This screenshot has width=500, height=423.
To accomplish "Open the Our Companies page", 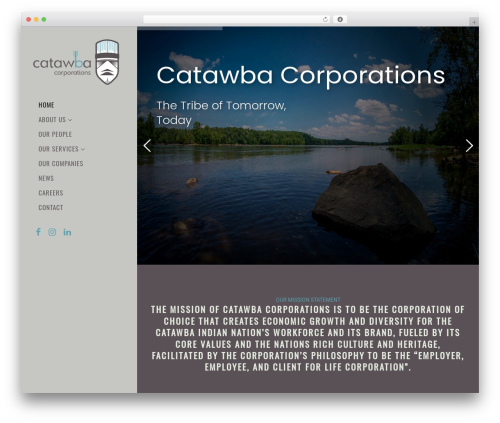I will [x=61, y=164].
